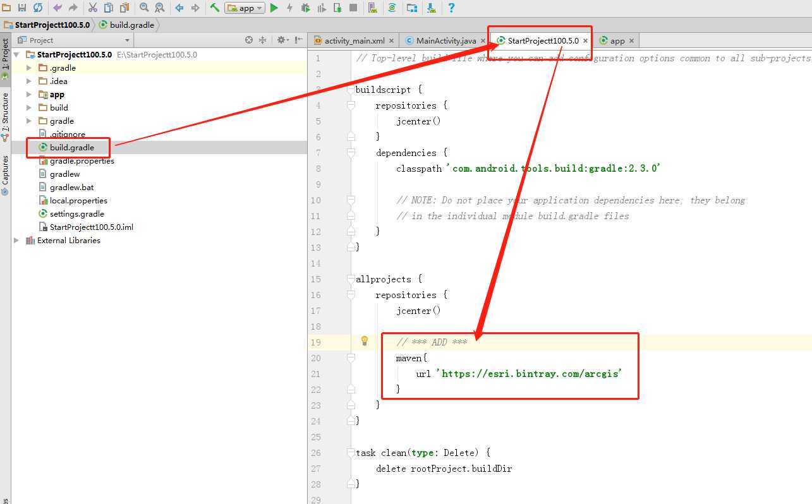Click StartProjectt100.5.0 breadcrumb
This screenshot has height=504, width=812.
(x=47, y=25)
